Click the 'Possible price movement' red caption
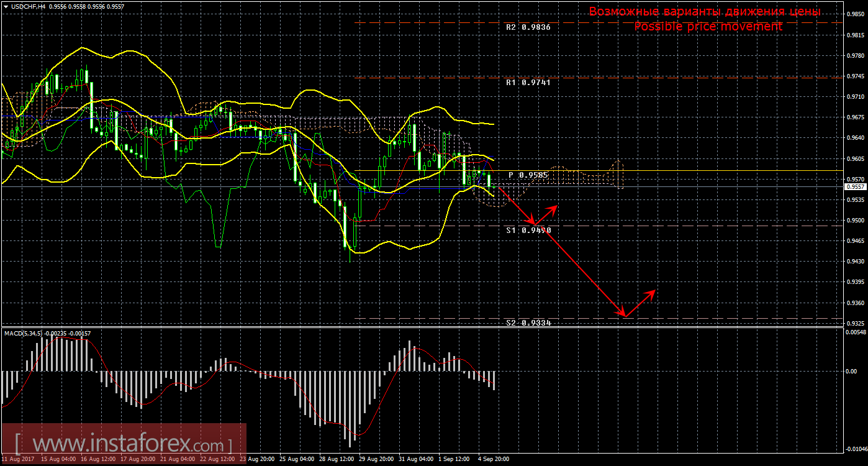Screen dimensions: 868x466 [x=708, y=27]
